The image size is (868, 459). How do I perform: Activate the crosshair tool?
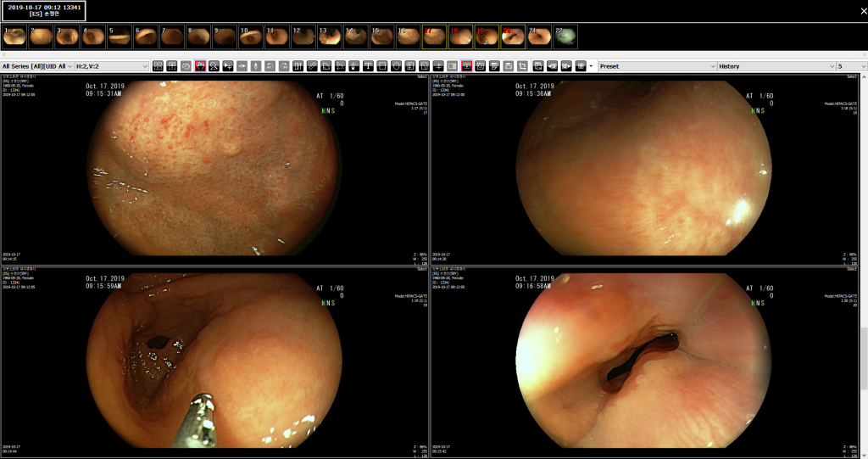[438, 66]
